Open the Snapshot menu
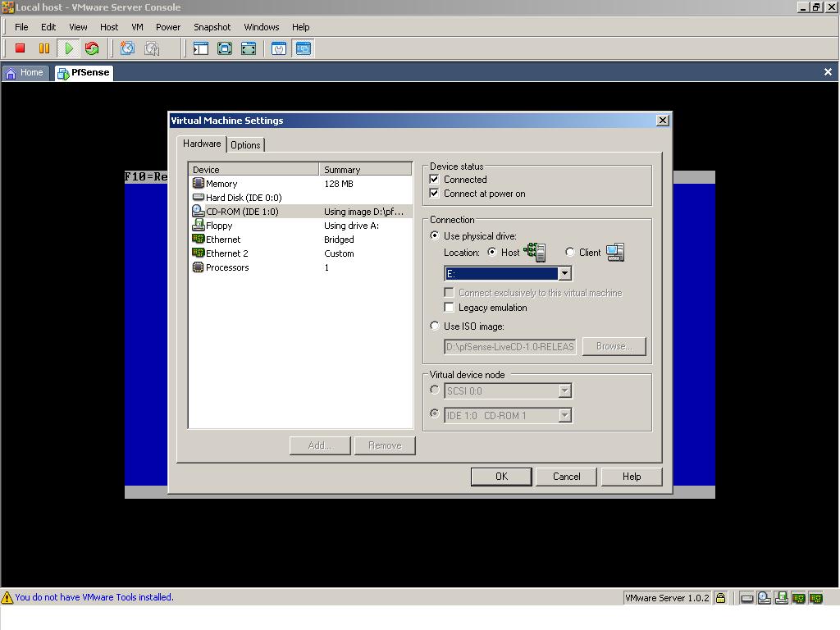This screenshot has height=630, width=840. point(212,27)
